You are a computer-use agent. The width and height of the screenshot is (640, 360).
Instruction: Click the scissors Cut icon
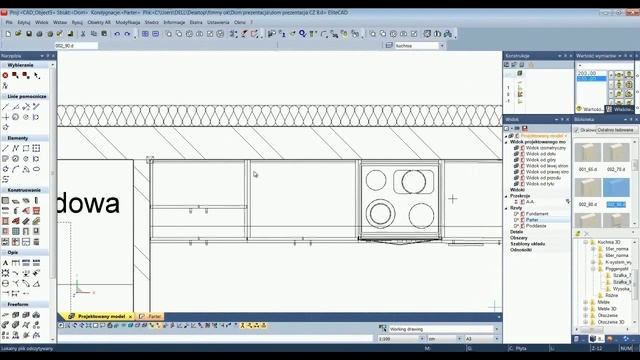83,34
